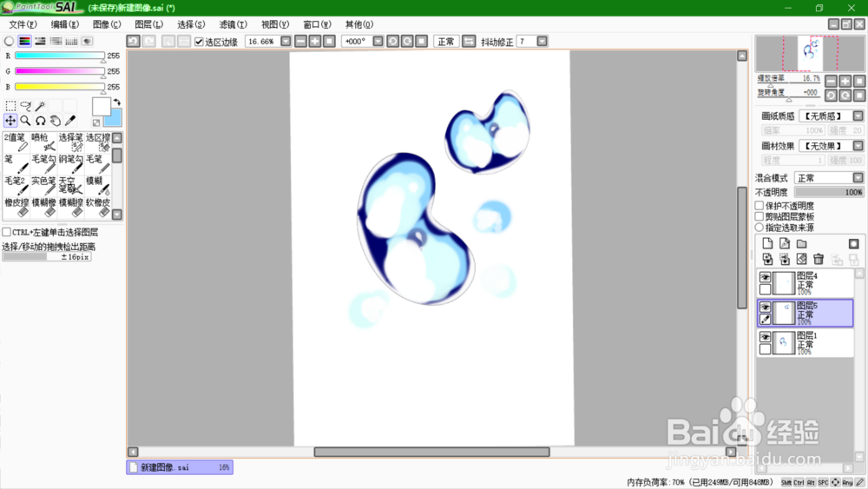Select the hand pan tool
868x489 pixels.
click(56, 120)
